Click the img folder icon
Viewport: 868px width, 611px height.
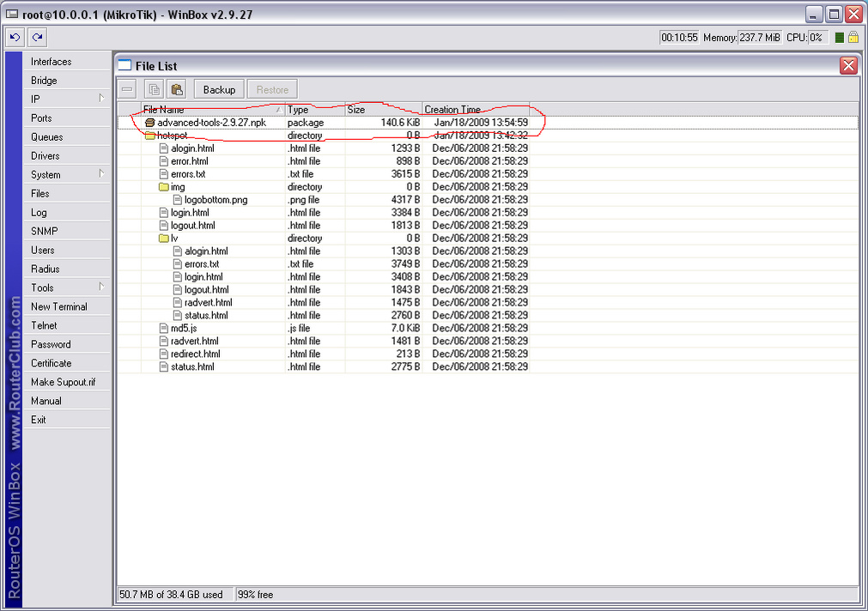tap(163, 187)
